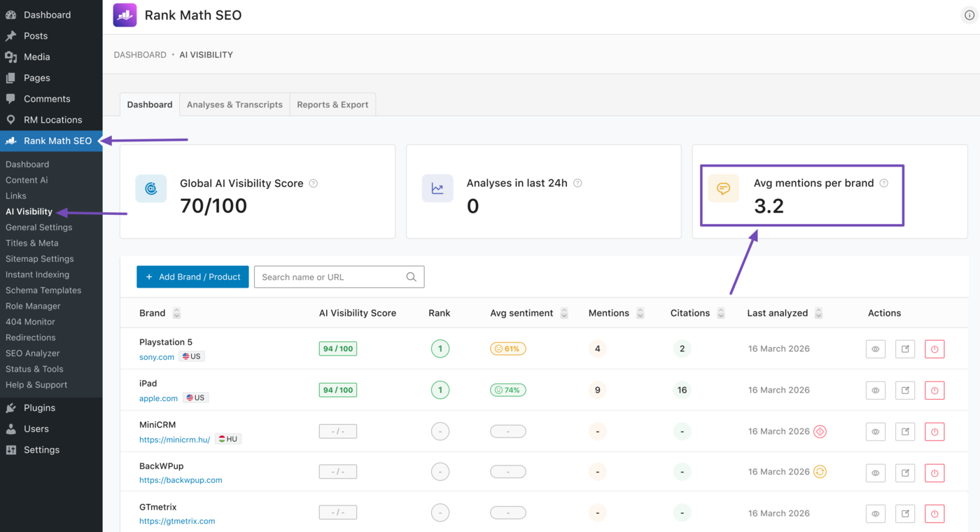Switch to the Dashboard tab
The height and width of the screenshot is (532, 980).
click(150, 104)
